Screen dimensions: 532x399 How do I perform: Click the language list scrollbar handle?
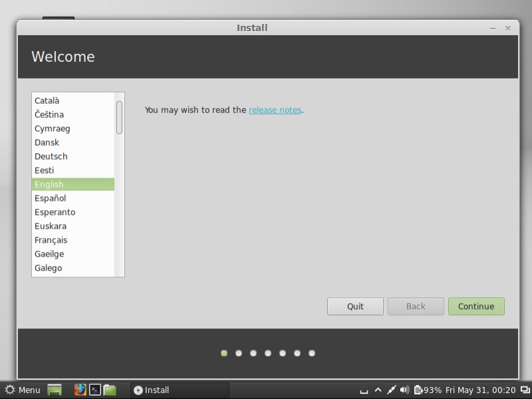click(x=120, y=118)
